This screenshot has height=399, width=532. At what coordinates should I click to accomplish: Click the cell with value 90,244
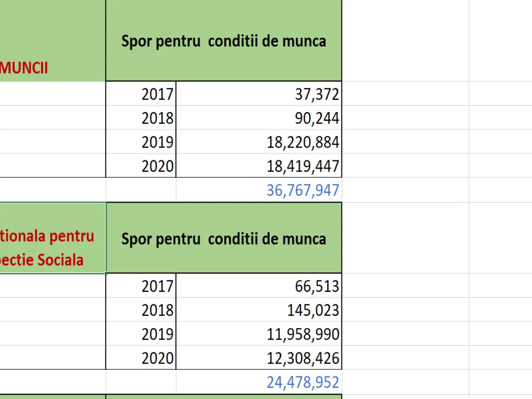259,118
